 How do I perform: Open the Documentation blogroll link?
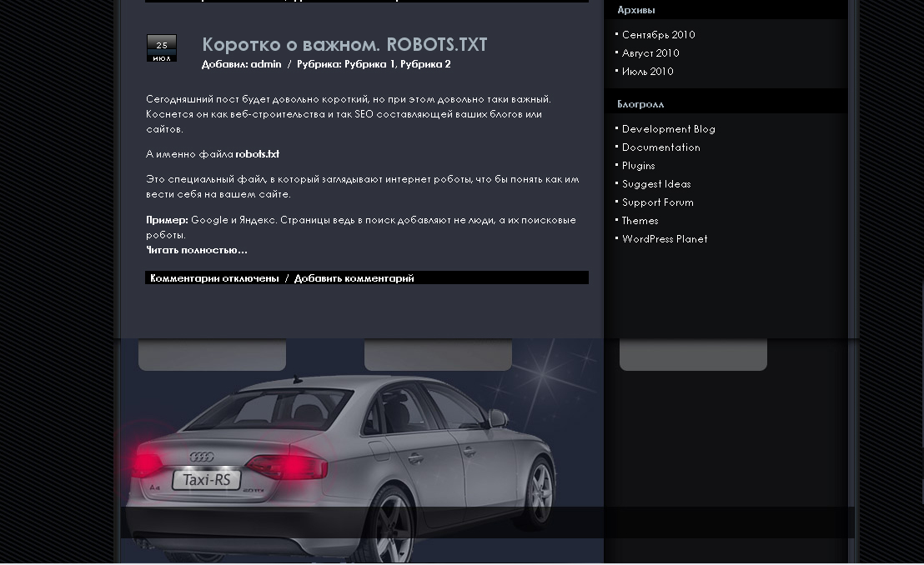tap(661, 147)
